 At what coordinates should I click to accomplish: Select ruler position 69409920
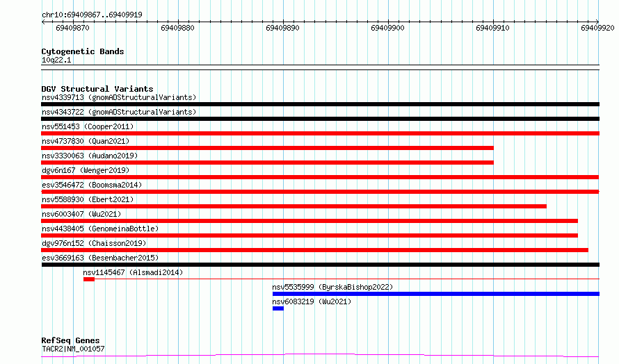tap(597, 28)
